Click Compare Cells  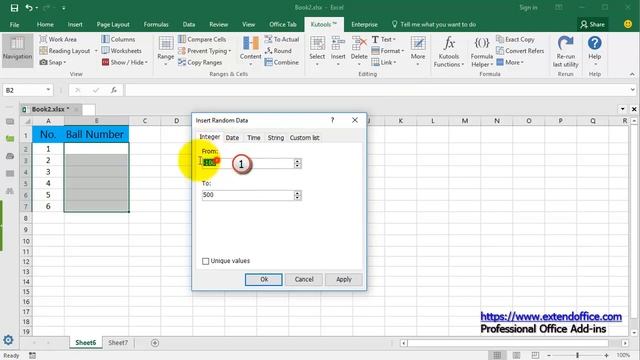tap(202, 39)
